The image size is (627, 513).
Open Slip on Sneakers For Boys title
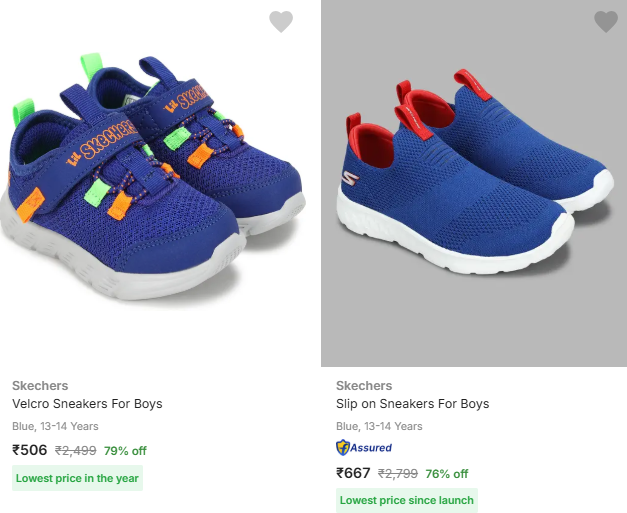coord(413,404)
